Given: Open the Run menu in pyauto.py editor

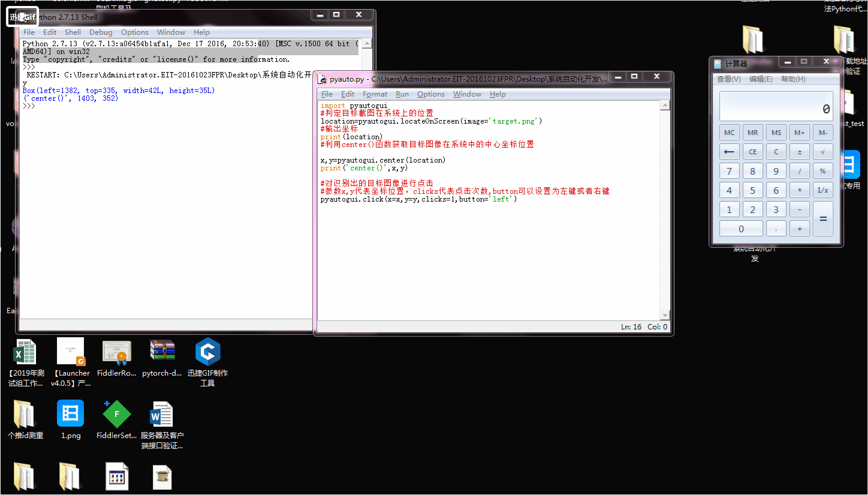Looking at the screenshot, I should click(402, 94).
